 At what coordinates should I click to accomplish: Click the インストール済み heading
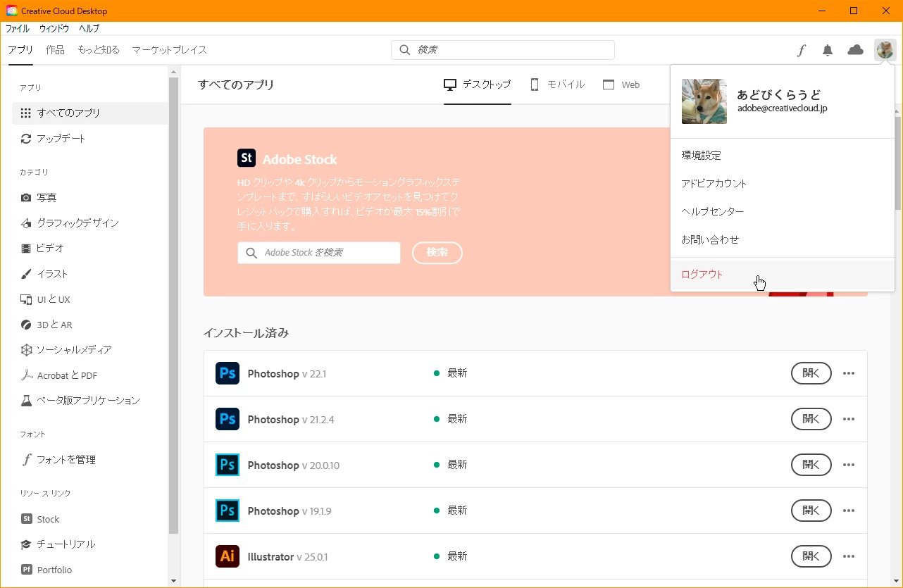click(x=246, y=333)
